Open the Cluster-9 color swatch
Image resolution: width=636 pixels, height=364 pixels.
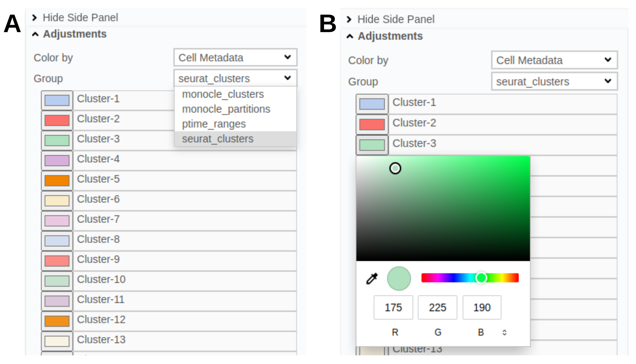(x=57, y=261)
